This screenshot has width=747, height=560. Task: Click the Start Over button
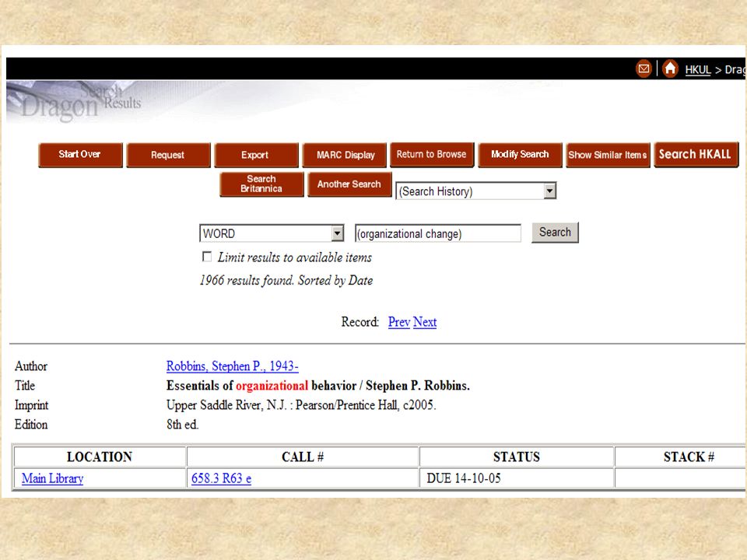pyautogui.click(x=80, y=155)
